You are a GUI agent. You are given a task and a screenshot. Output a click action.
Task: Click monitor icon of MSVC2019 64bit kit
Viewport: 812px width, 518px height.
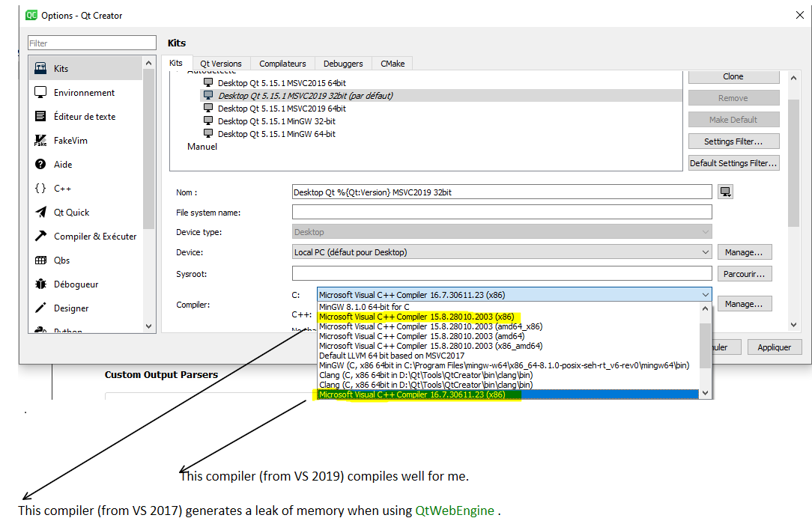click(x=208, y=108)
